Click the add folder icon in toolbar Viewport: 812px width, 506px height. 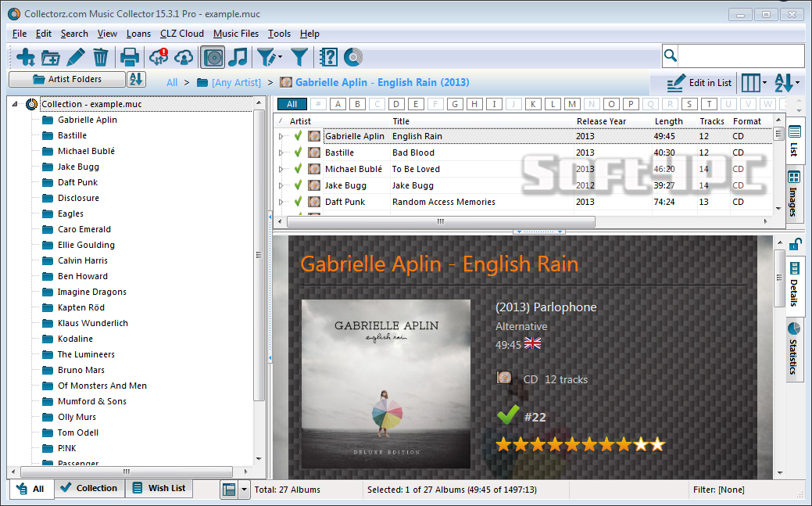pyautogui.click(x=50, y=57)
